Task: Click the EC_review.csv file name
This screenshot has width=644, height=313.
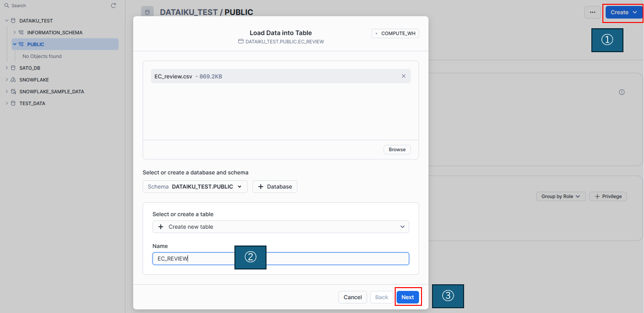Action: (x=173, y=76)
